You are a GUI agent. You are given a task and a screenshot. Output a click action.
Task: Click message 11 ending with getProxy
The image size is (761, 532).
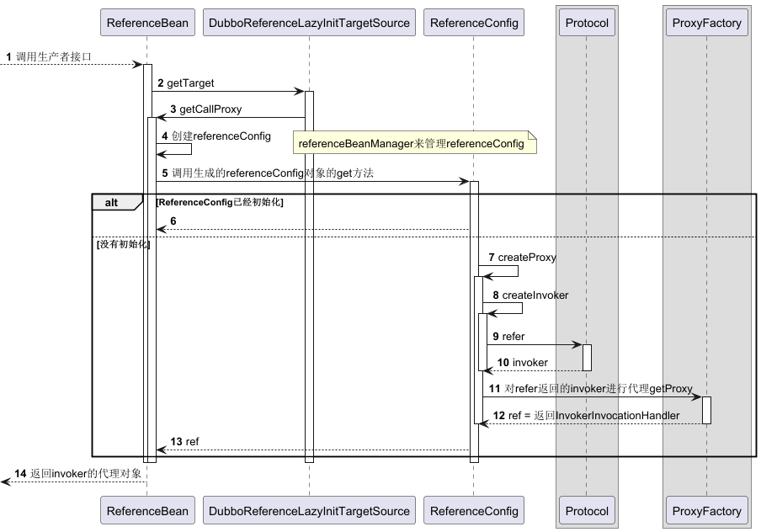(x=591, y=389)
